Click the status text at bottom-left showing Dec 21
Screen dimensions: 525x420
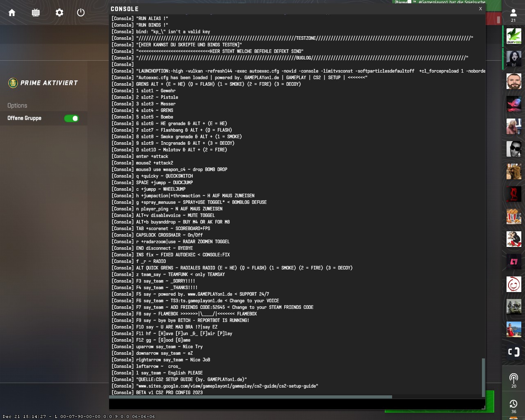pos(79,416)
